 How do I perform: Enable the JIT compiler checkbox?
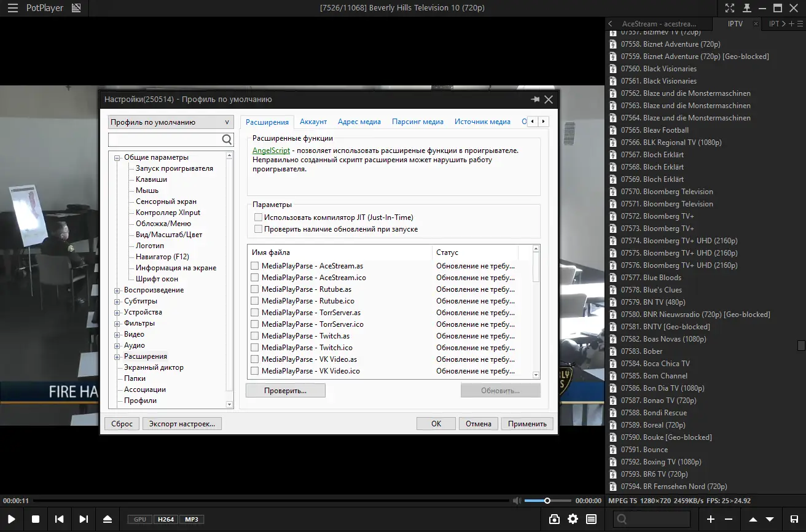[x=259, y=217]
